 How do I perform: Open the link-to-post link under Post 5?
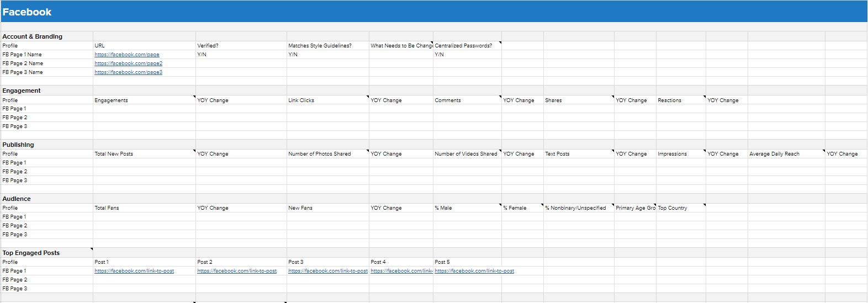(x=474, y=271)
